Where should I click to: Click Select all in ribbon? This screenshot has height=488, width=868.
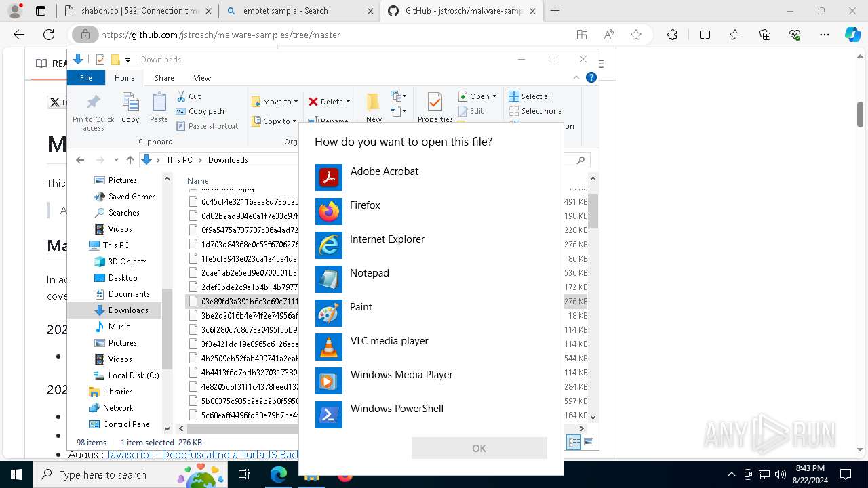click(x=530, y=96)
